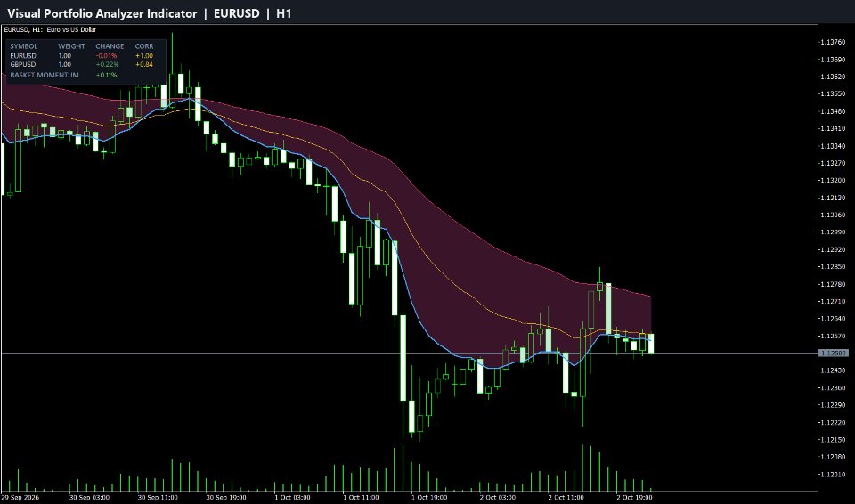Click price axis label 1.13130

click(835, 198)
